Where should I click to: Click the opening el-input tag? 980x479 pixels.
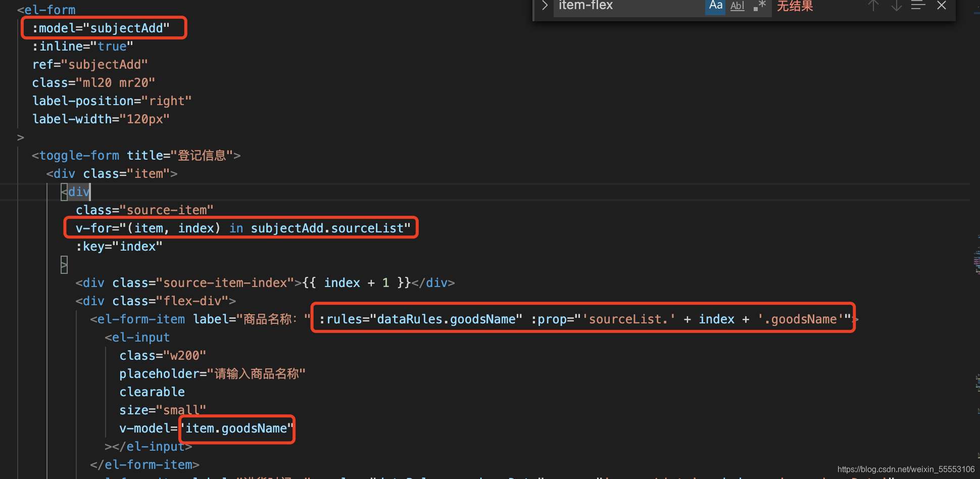tap(137, 338)
